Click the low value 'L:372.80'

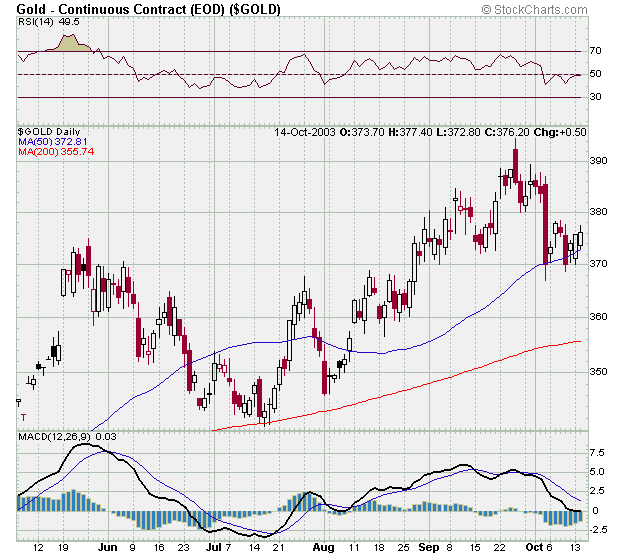458,132
